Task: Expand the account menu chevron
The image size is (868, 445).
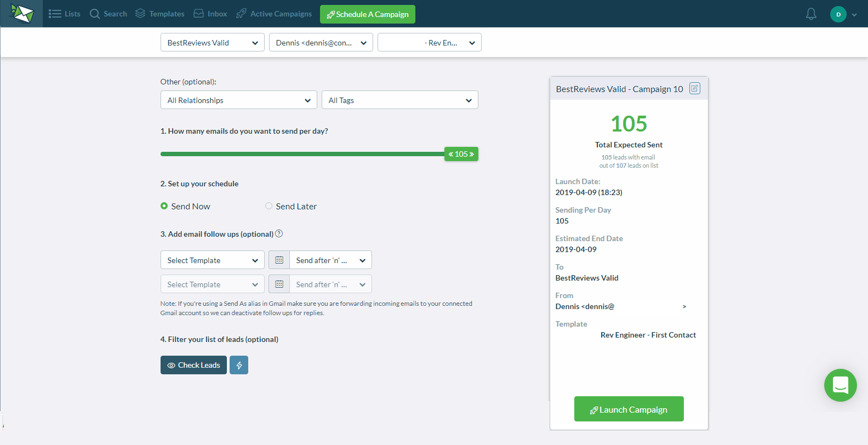Action: (x=854, y=15)
